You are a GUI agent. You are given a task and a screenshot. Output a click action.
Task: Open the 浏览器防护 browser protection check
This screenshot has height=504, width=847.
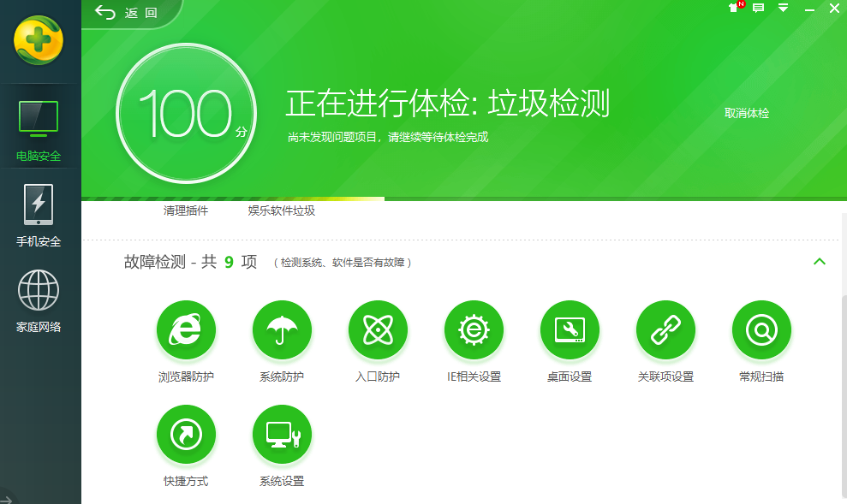(x=186, y=329)
